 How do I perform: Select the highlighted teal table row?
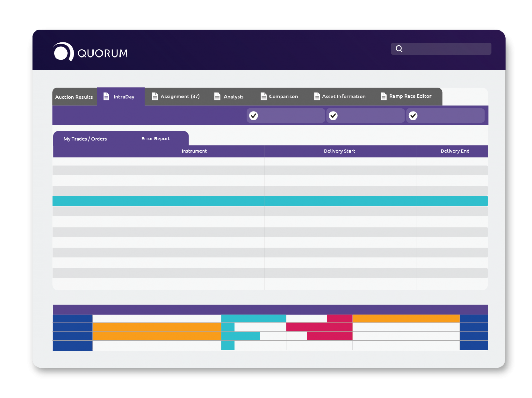click(270, 201)
